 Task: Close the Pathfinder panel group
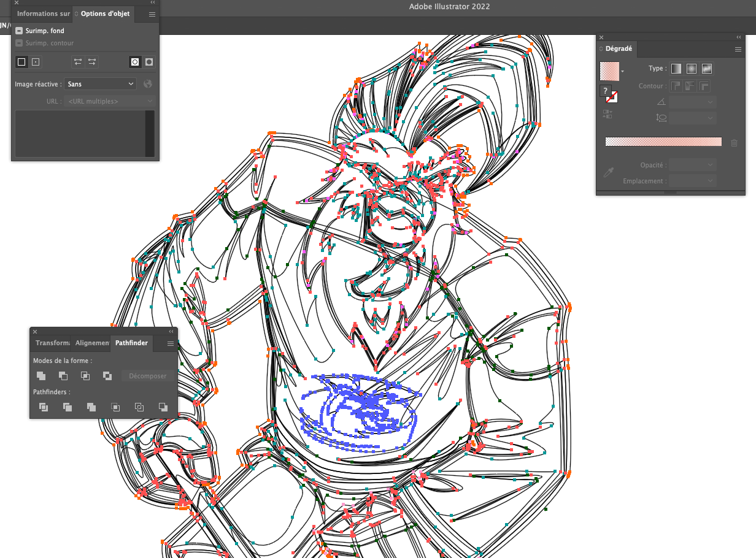click(x=35, y=331)
